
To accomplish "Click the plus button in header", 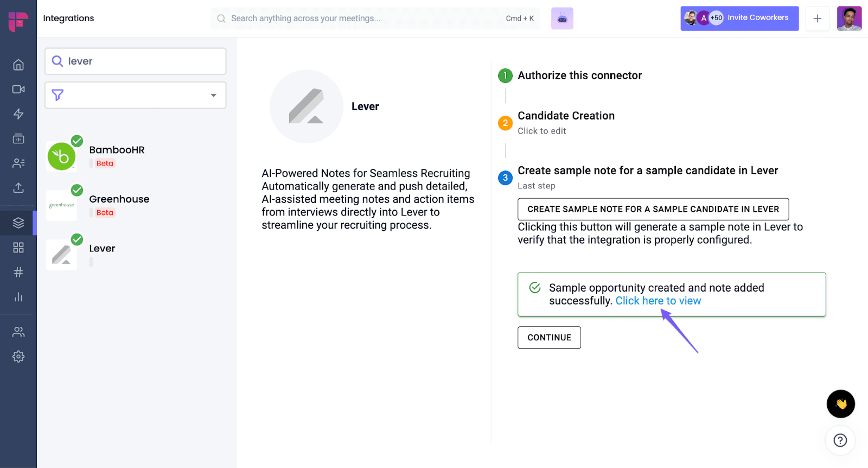I will click(x=818, y=18).
